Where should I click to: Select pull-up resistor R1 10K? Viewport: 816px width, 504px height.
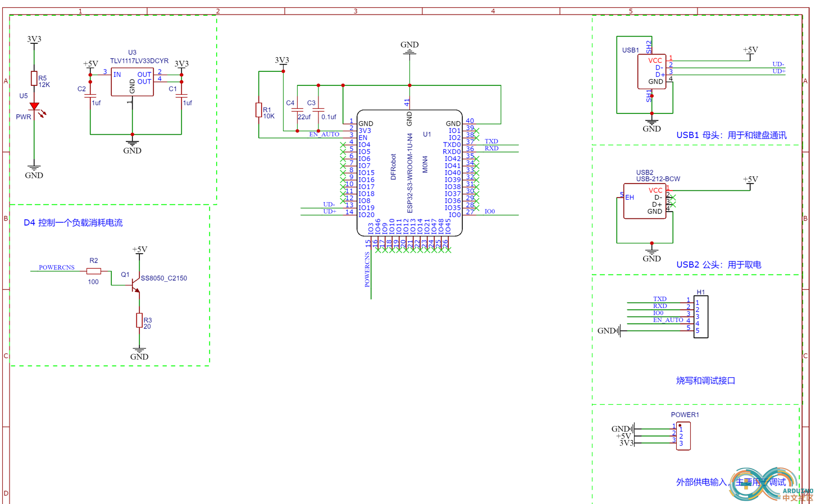[x=258, y=110]
